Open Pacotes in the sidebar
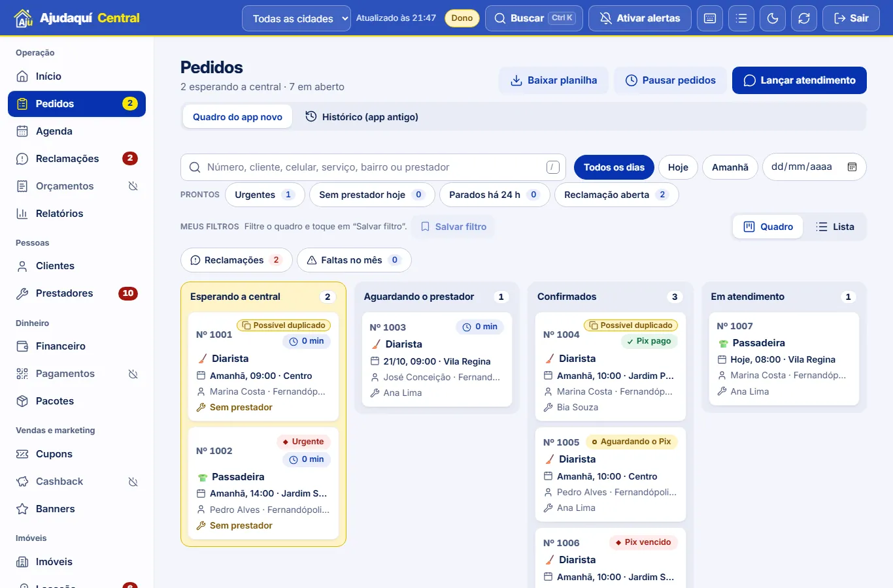 point(76,401)
